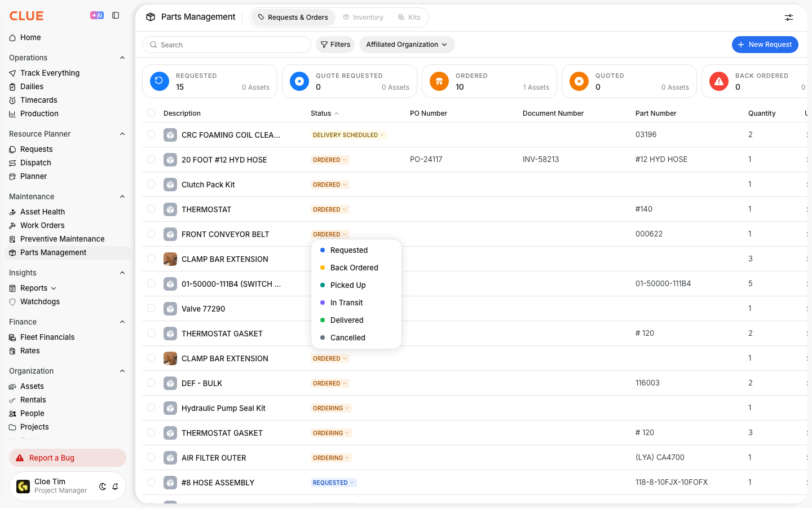Screen dimensions: 812x508
Task: Select the Clutch Pack Kit row checkbox
Action: click(x=151, y=184)
